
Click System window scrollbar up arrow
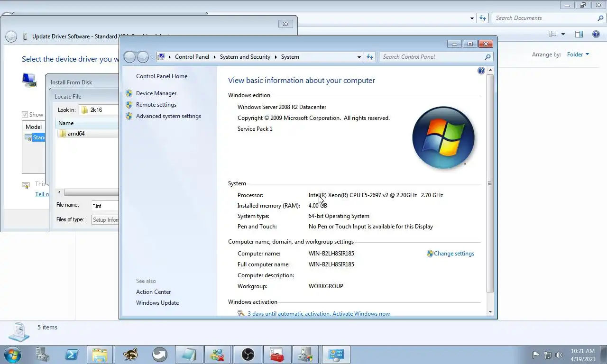tap(490, 70)
